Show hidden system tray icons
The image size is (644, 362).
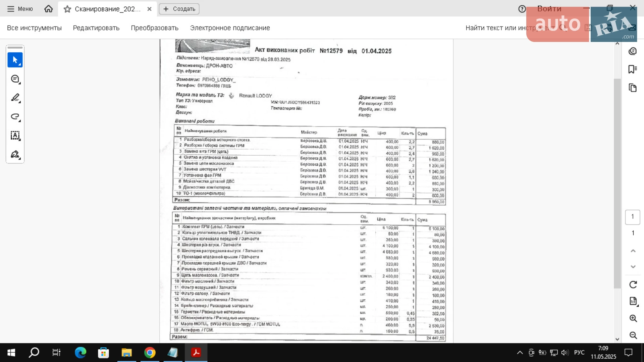tap(520, 353)
